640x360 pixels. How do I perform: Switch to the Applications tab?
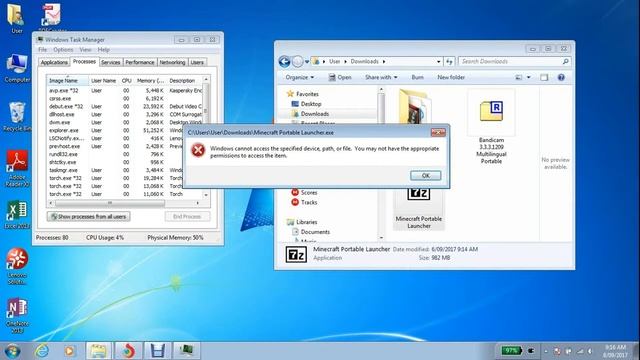point(54,62)
